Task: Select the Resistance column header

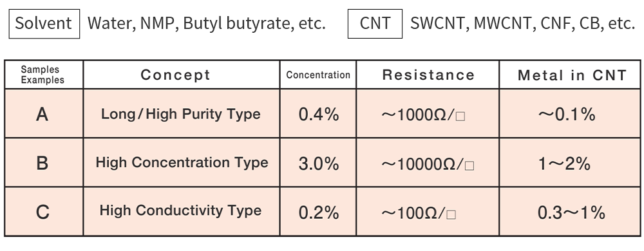Action: click(x=428, y=75)
